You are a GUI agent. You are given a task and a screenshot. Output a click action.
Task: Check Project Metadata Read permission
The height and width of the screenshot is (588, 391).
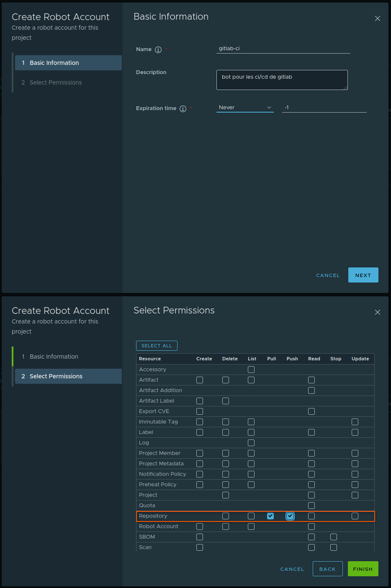311,464
